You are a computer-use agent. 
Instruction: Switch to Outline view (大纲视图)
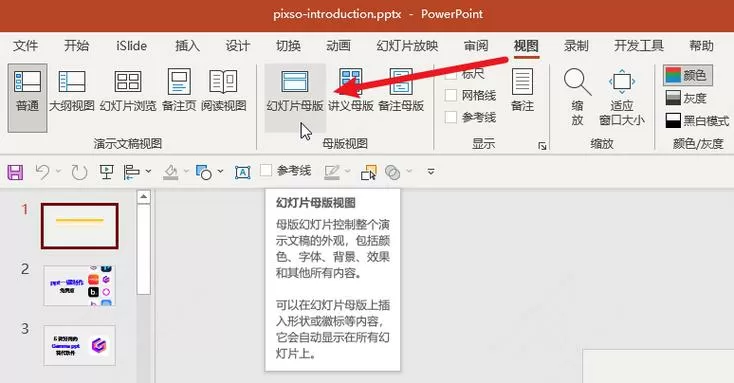72,90
